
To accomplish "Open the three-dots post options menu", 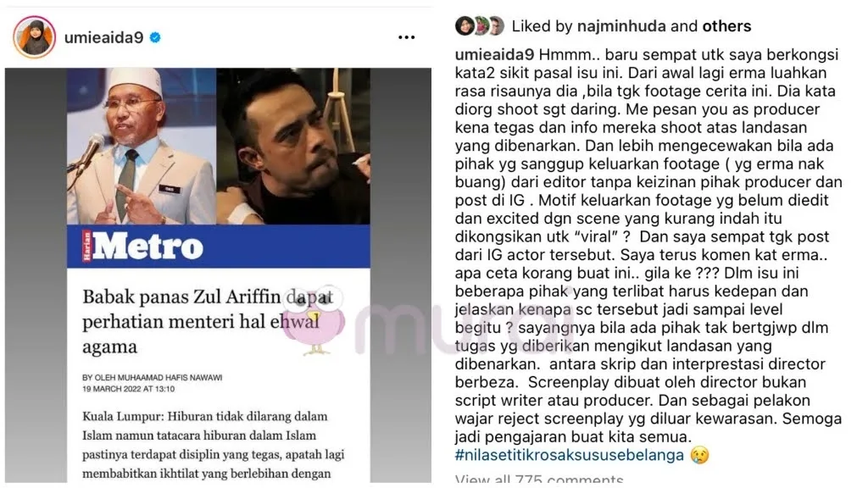I will [406, 37].
